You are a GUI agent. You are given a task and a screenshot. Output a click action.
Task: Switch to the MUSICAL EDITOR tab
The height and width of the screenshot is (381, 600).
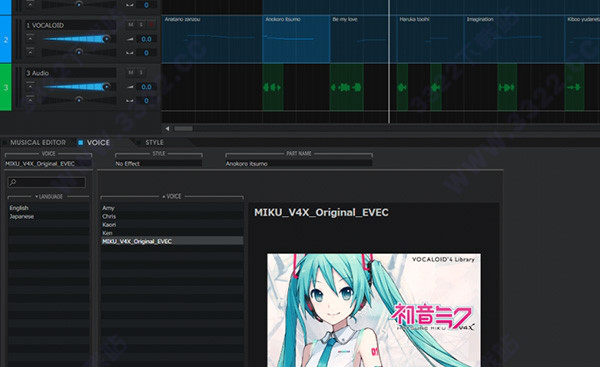38,142
